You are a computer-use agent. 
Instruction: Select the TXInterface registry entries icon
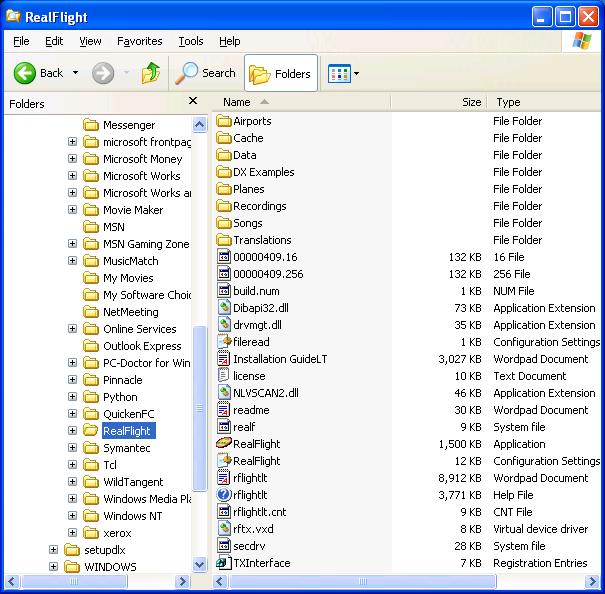pos(224,562)
